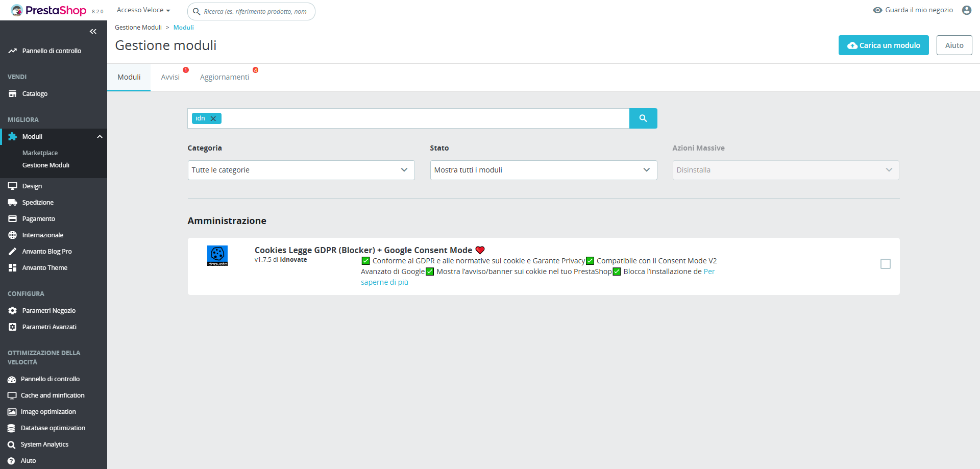Click the PrestaShop logo
The image size is (980, 469).
click(x=49, y=10)
